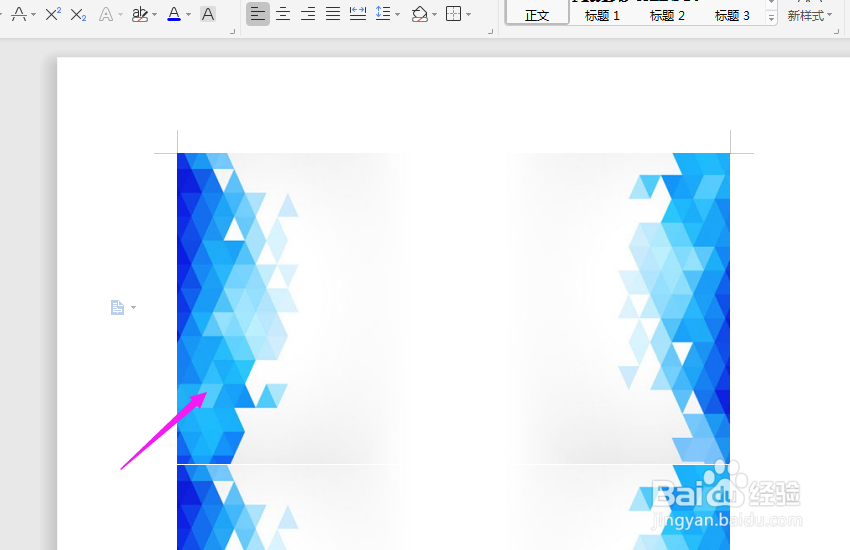Click the line spacing icon
The width and height of the screenshot is (850, 550).
tap(383, 14)
